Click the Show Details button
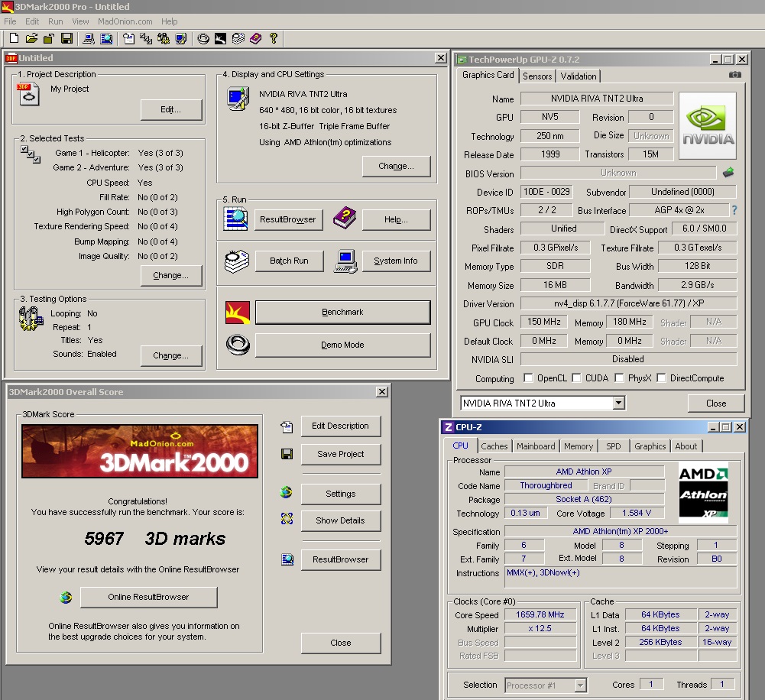This screenshot has width=765, height=700. tap(341, 520)
